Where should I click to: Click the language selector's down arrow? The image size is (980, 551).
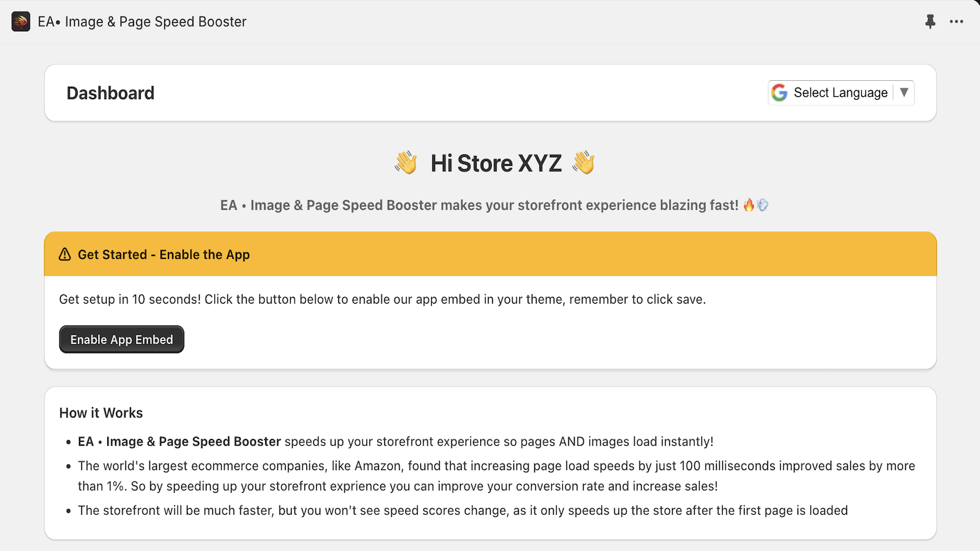click(x=904, y=92)
